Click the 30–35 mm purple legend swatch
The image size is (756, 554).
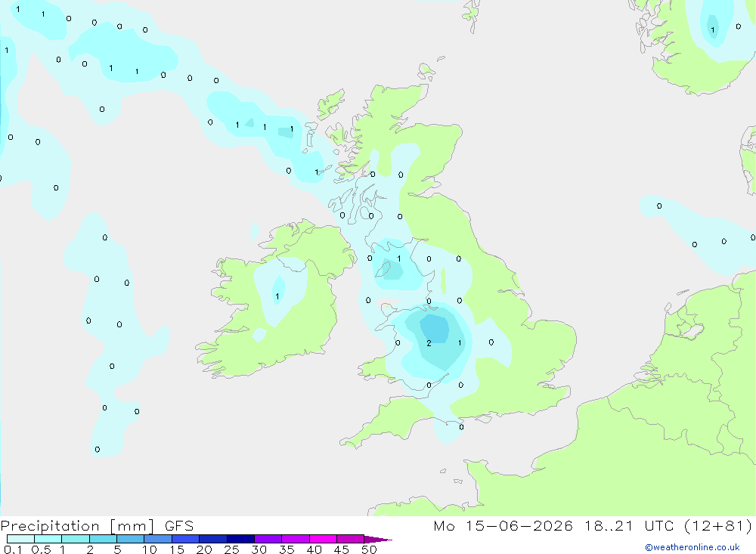[268, 539]
